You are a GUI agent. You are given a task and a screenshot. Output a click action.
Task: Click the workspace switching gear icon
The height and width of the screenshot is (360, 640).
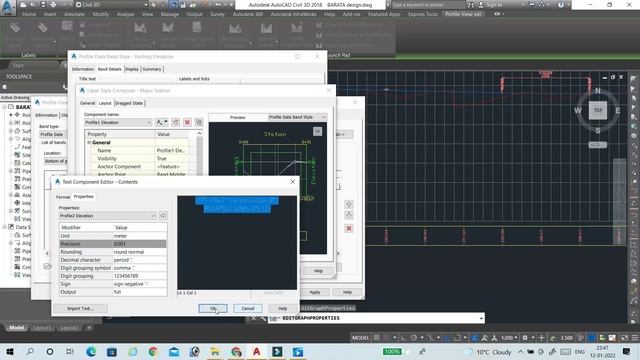[x=525, y=338]
